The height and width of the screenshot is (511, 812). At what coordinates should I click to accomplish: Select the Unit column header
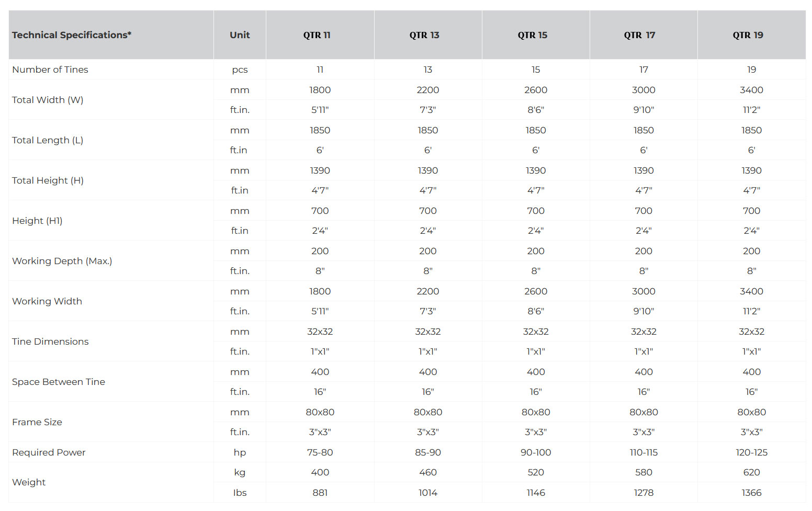point(240,35)
